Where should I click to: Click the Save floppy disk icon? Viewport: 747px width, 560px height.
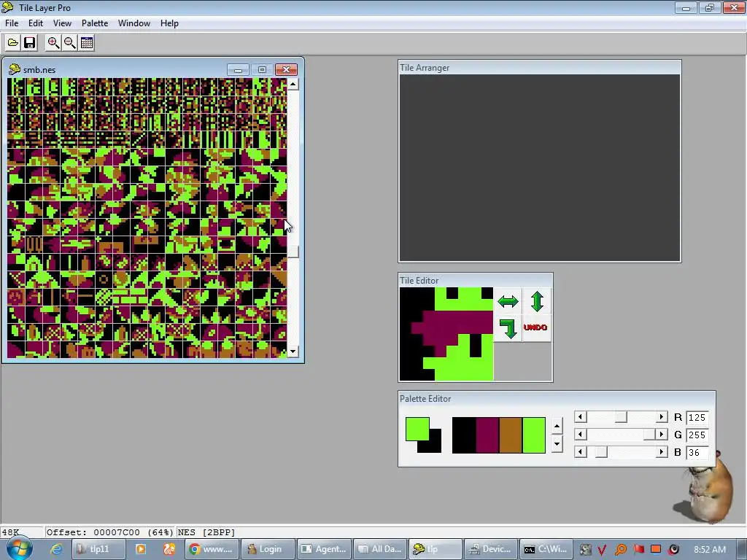click(29, 43)
